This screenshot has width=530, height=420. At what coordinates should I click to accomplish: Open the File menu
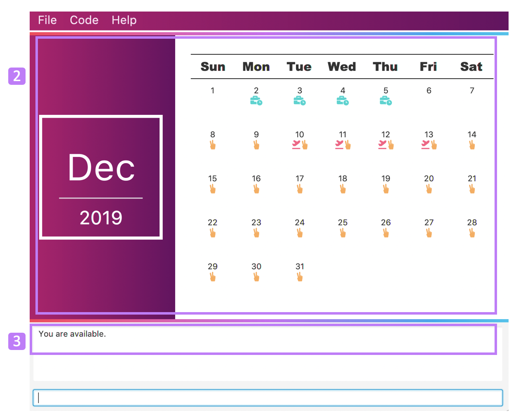47,20
